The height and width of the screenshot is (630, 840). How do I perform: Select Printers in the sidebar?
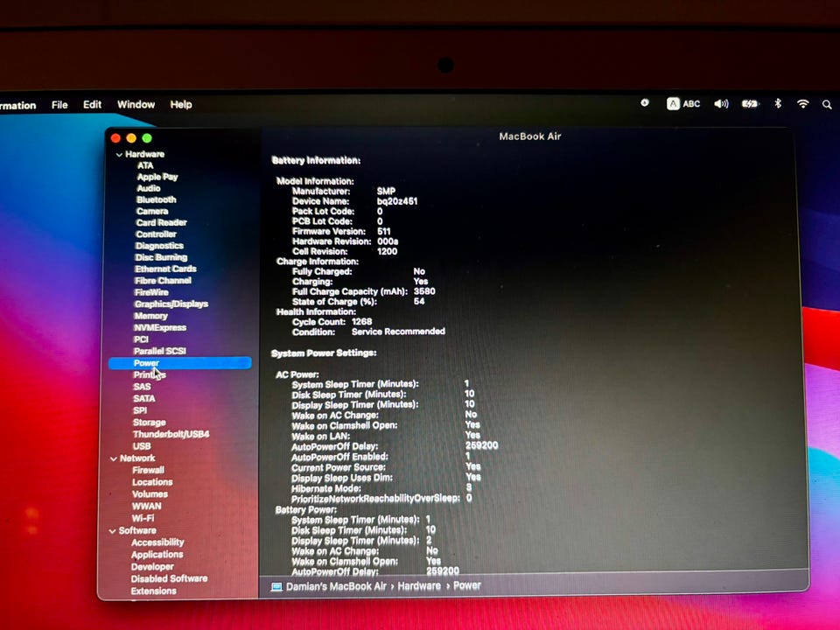(150, 375)
